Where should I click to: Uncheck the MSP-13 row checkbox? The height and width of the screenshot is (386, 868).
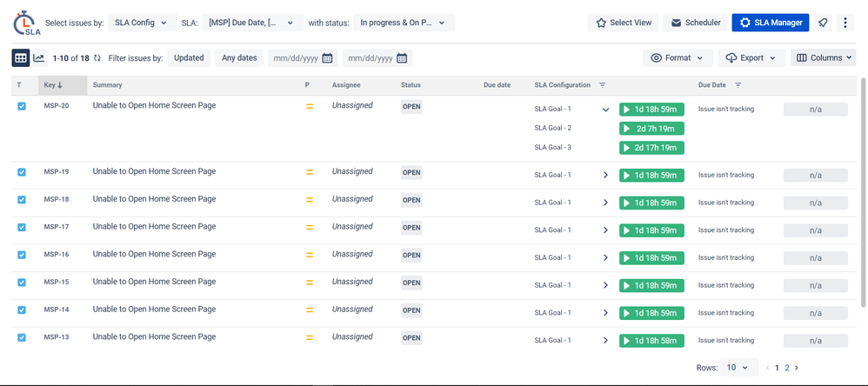22,337
